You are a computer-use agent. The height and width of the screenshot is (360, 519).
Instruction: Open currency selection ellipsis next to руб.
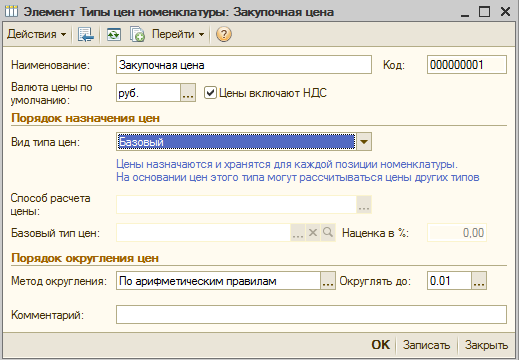pos(188,93)
